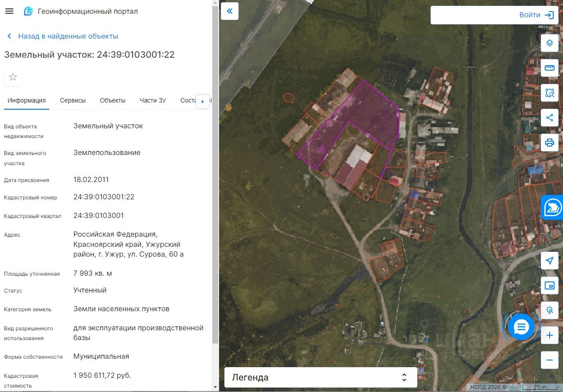Click the Кадастровая стоимость label

pyautogui.click(x=21, y=381)
